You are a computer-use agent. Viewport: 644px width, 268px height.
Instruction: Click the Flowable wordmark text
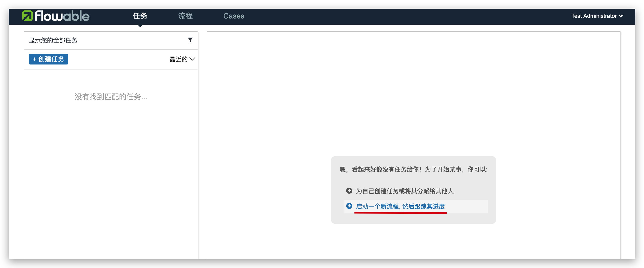(x=62, y=16)
